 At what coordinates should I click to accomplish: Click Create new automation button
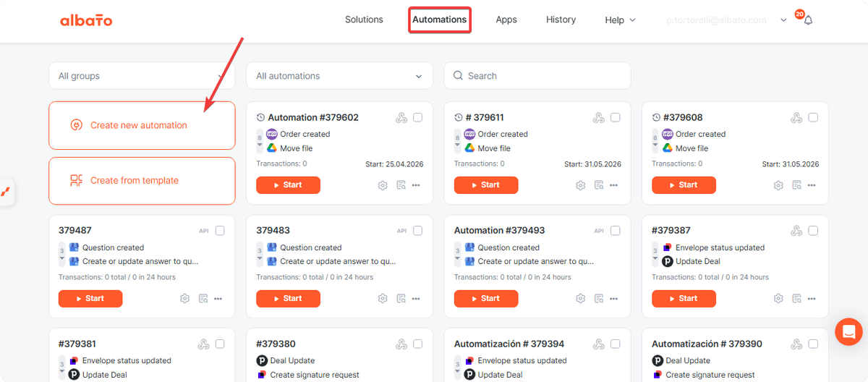tap(142, 125)
